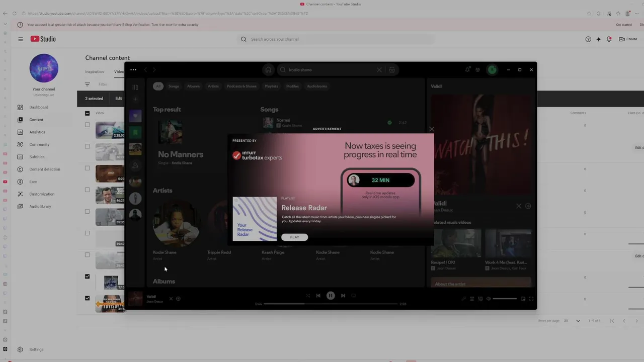The width and height of the screenshot is (644, 362).
Task: Seek within the Spotify progress bar
Action: pos(331,304)
